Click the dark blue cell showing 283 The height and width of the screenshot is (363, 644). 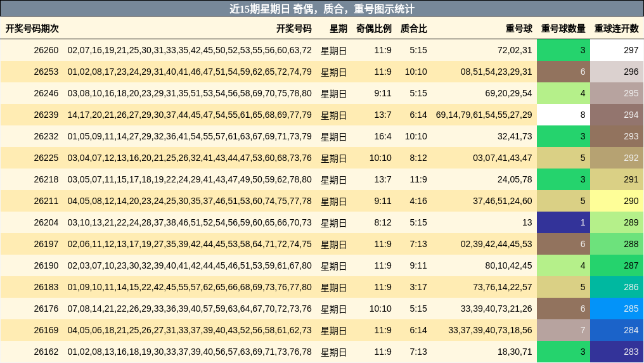pos(617,352)
